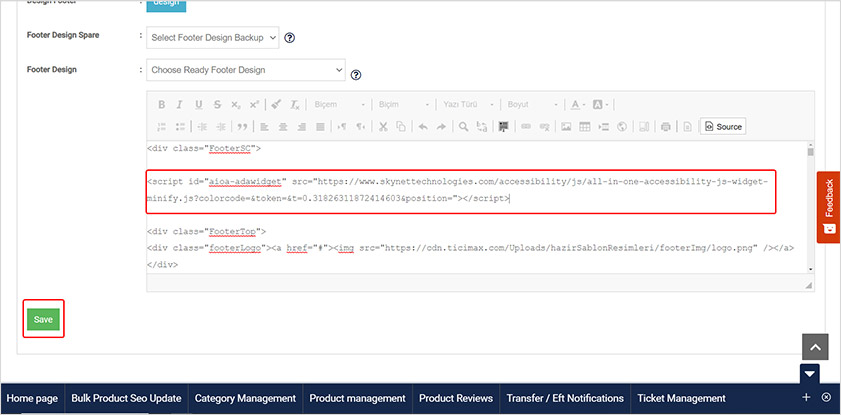The image size is (841, 415).
Task: Click the undo arrow
Action: click(x=423, y=127)
